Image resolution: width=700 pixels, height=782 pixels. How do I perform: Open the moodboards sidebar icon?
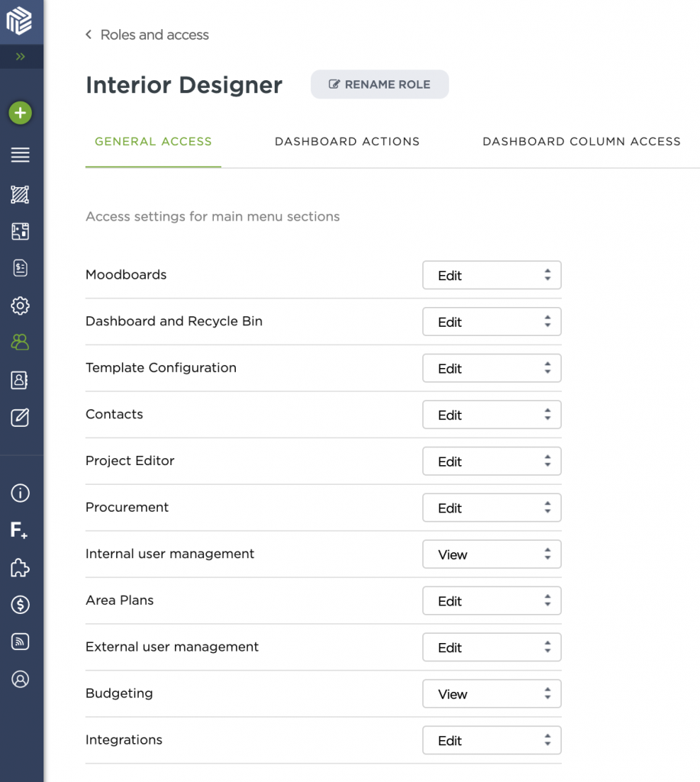click(x=21, y=195)
